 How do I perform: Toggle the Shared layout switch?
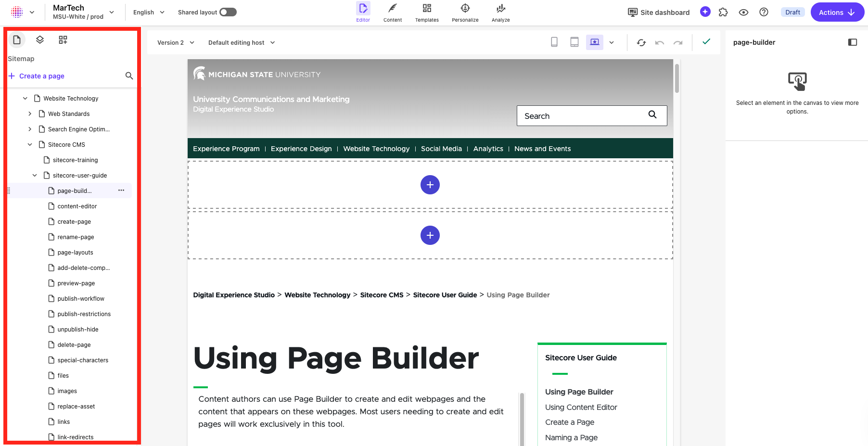(228, 12)
